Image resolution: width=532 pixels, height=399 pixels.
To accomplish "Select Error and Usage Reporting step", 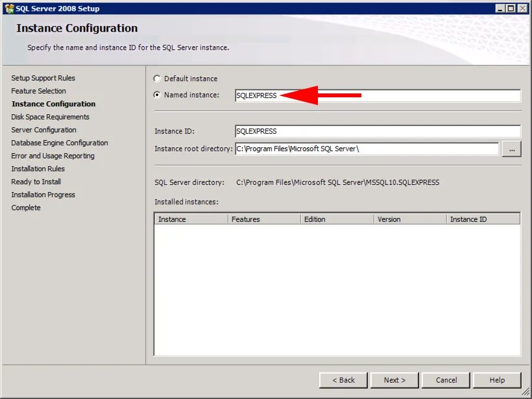I will (53, 156).
